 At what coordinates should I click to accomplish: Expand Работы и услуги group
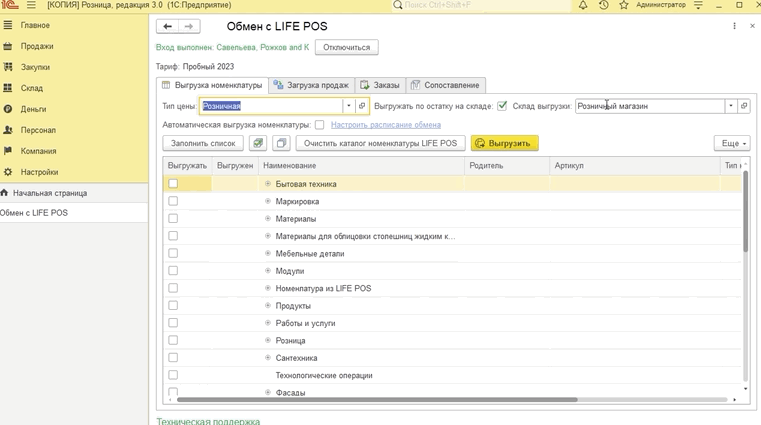coord(267,323)
